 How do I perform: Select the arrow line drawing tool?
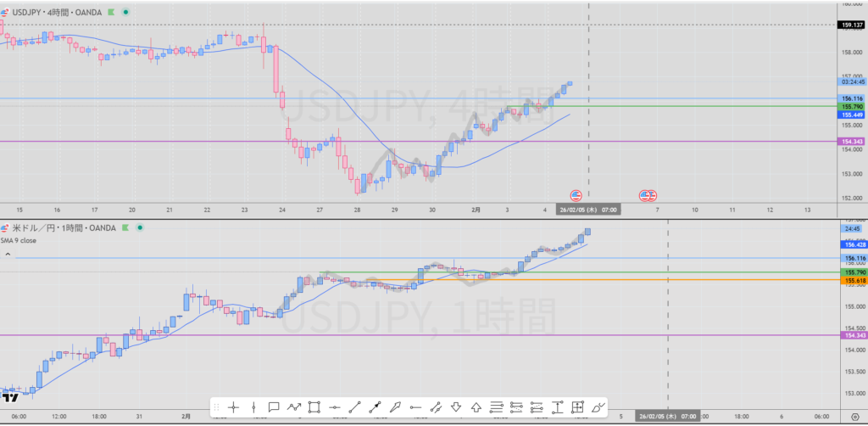(376, 407)
